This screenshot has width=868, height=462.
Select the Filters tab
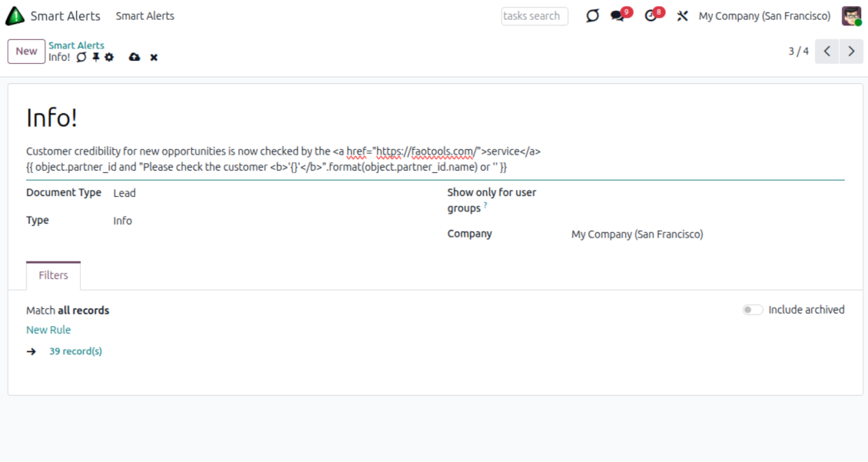[x=53, y=275]
